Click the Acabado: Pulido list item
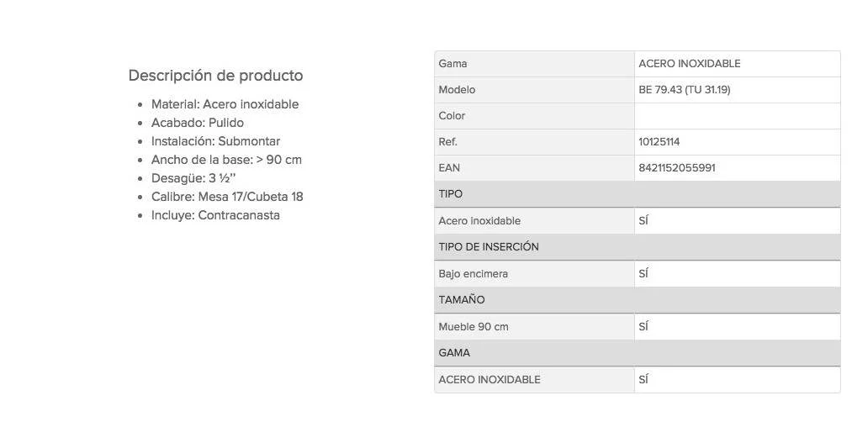This screenshot has height=443, width=868. pos(198,123)
